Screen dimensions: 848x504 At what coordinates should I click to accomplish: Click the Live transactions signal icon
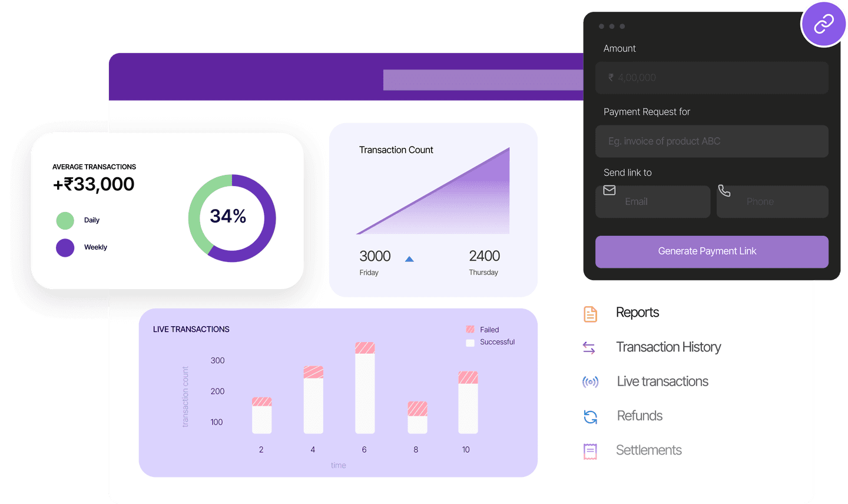click(589, 382)
